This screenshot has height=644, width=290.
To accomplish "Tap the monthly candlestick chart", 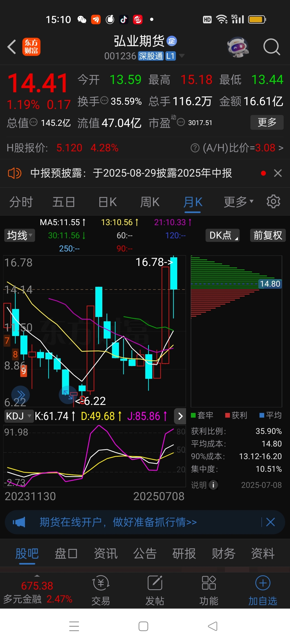I will pos(95,331).
